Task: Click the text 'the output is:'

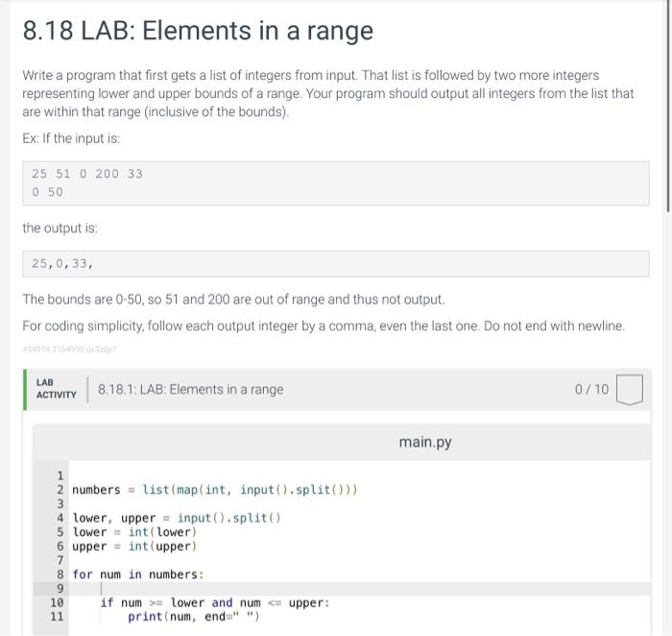Action: pyautogui.click(x=60, y=228)
